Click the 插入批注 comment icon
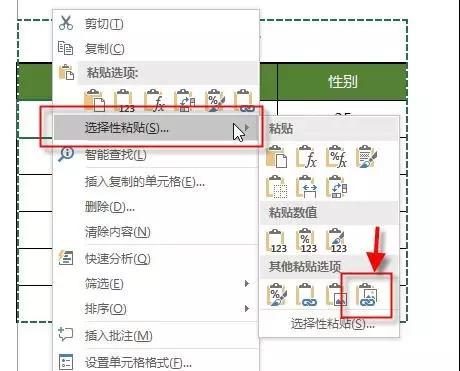 tap(65, 334)
